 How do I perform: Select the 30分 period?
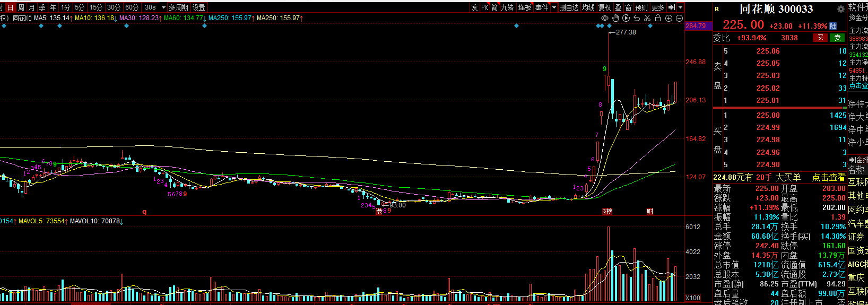pos(114,7)
